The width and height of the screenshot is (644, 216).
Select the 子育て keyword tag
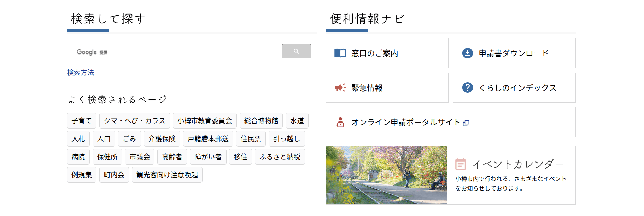[x=82, y=121]
